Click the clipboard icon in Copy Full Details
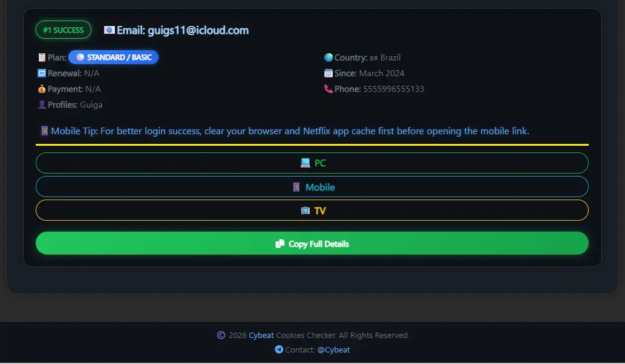This screenshot has width=625, height=364. pos(280,243)
